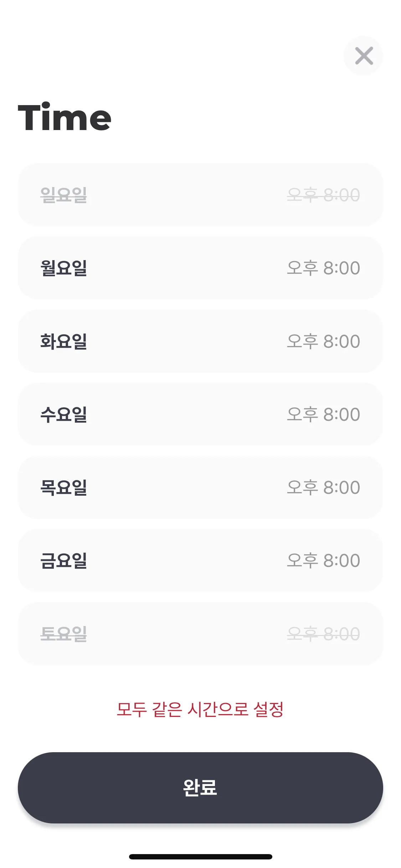The height and width of the screenshot is (868, 401).
Task: Enable the disabled 일요일 day
Action: [x=63, y=195]
